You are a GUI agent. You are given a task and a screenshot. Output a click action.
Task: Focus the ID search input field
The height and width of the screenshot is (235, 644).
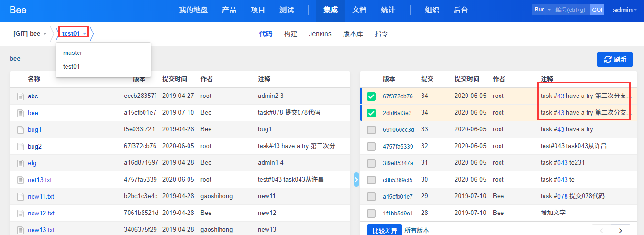[571, 10]
